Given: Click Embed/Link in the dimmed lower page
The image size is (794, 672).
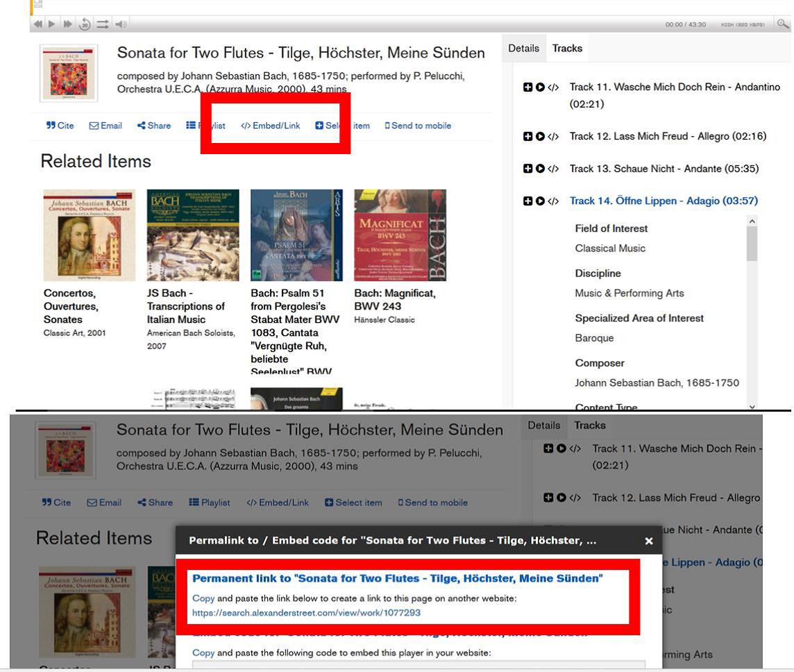Looking at the screenshot, I should point(278,503).
